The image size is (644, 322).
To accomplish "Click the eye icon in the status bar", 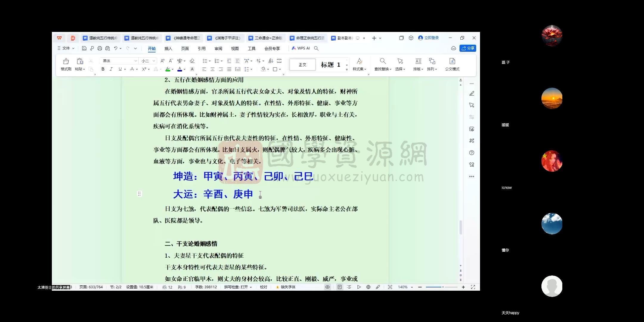I will click(327, 287).
